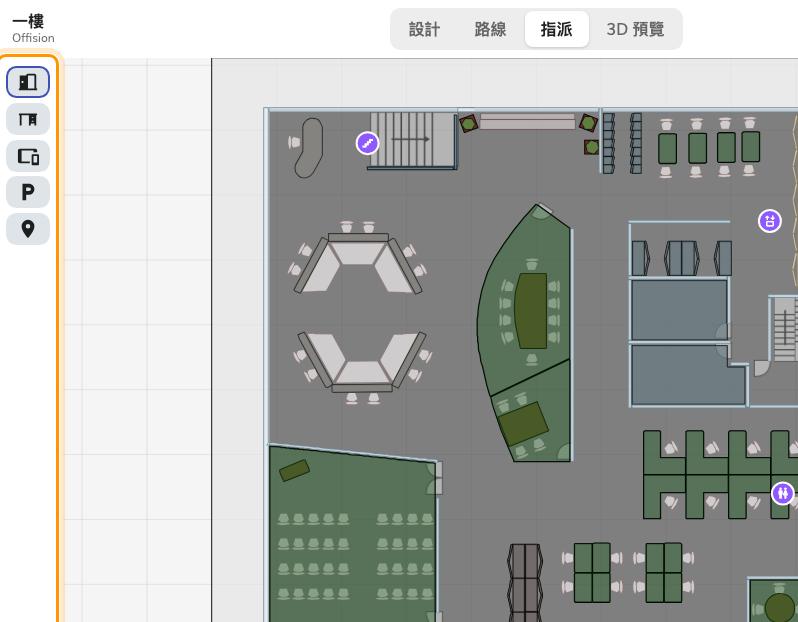The width and height of the screenshot is (798, 622).
Task: Select the parking P icon
Action: (28, 192)
